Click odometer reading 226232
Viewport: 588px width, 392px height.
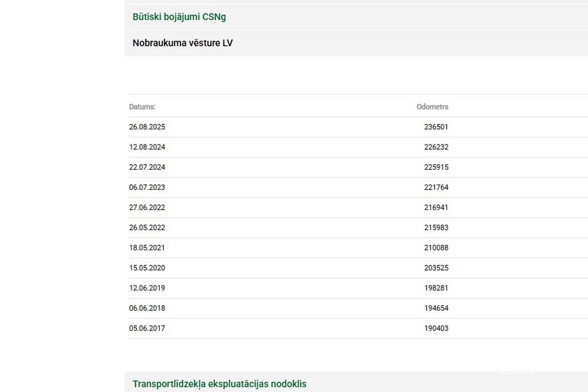pyautogui.click(x=436, y=147)
